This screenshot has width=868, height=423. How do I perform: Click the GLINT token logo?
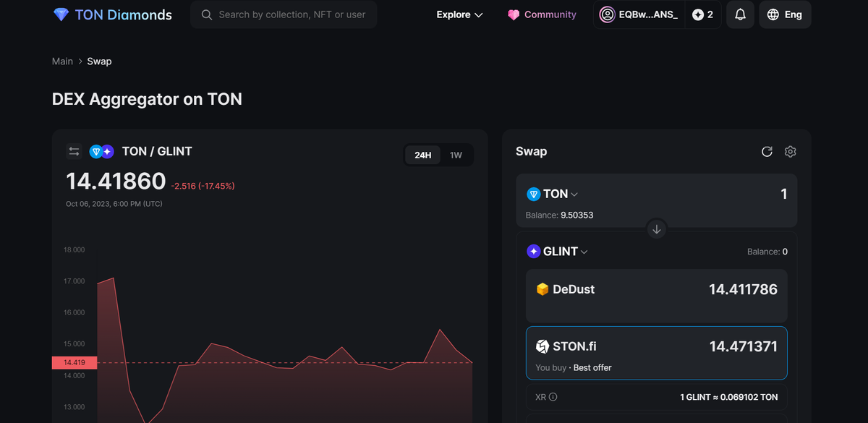[534, 252]
